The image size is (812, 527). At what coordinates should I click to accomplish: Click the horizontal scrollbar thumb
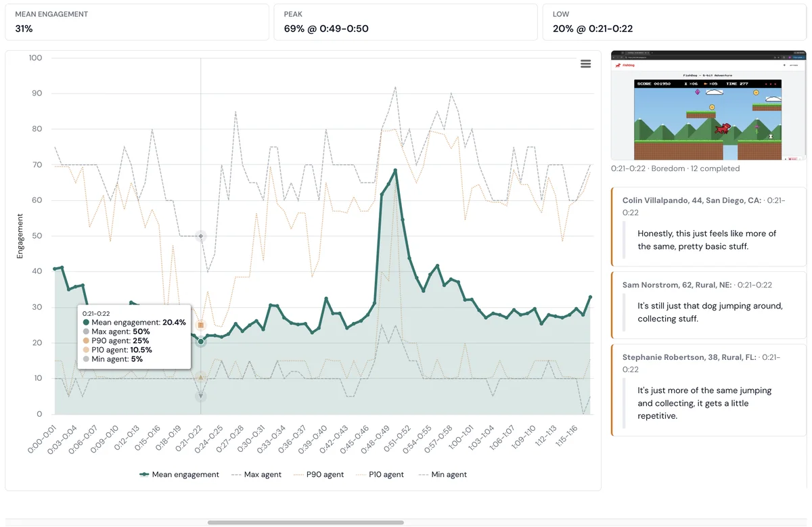[306, 522]
